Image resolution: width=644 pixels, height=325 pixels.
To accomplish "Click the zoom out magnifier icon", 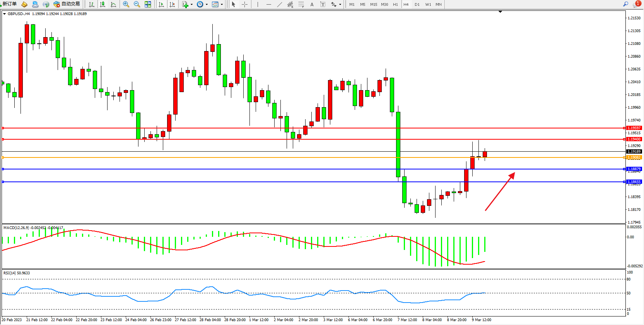I will (137, 4).
